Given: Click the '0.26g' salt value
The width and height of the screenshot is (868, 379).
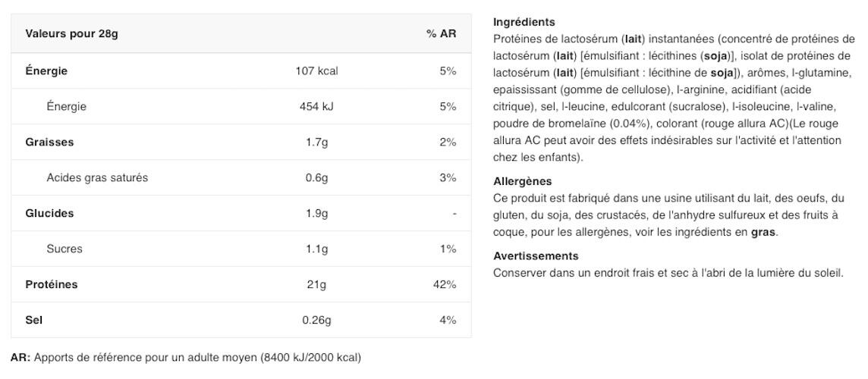Looking at the screenshot, I should click(x=316, y=321).
